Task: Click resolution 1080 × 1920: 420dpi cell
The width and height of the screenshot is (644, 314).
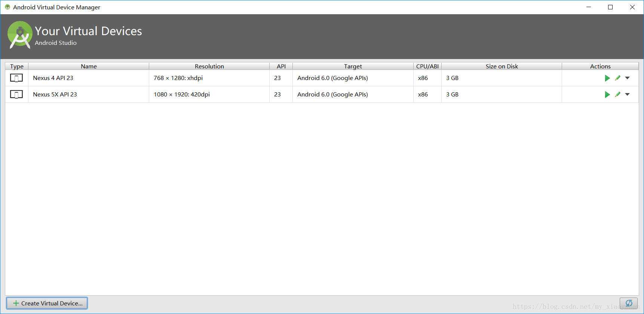Action: [x=209, y=95]
